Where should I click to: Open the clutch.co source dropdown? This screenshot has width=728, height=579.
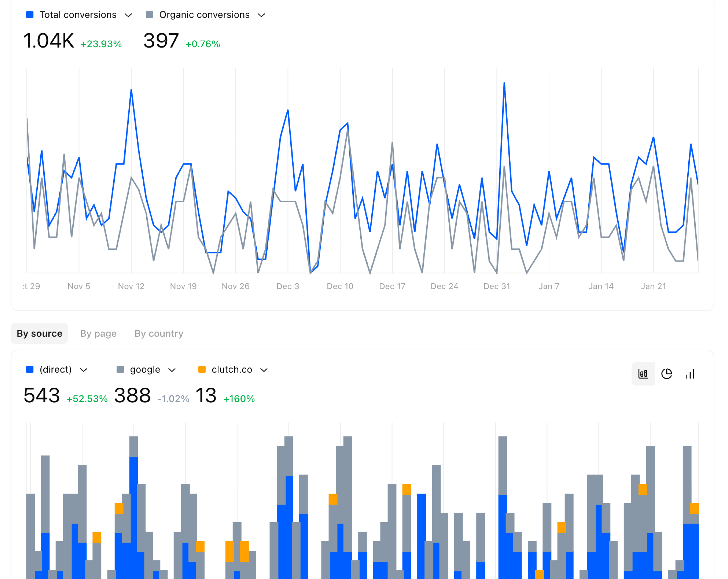pos(264,370)
